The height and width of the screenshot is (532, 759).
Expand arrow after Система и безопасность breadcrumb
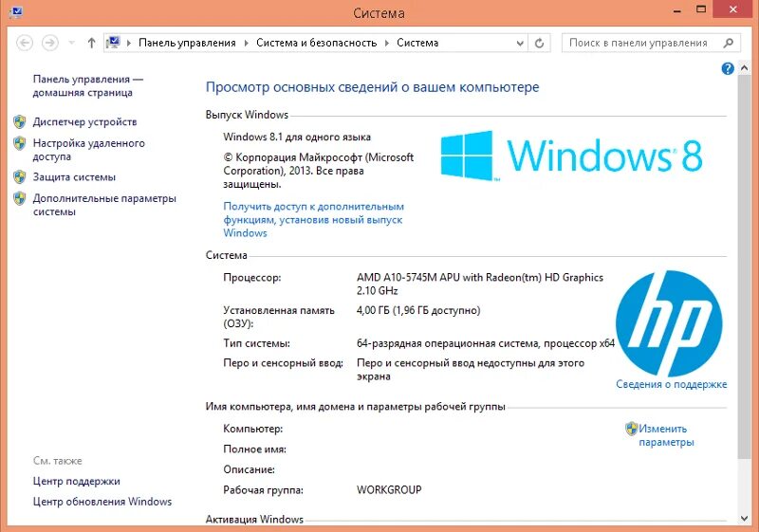387,43
